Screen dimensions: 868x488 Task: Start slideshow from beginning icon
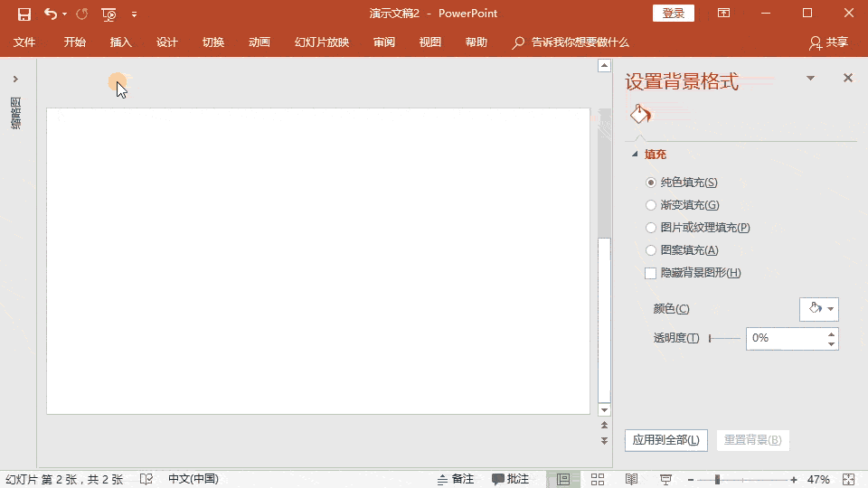109,14
